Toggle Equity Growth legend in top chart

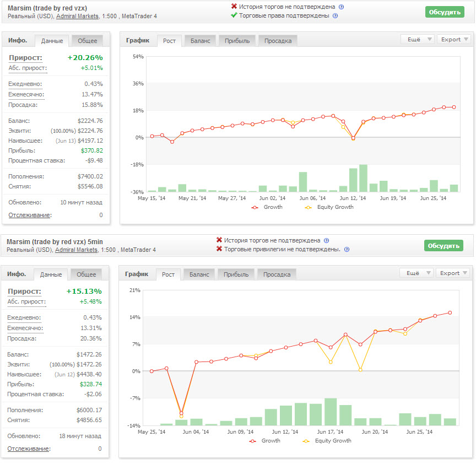tap(329, 207)
